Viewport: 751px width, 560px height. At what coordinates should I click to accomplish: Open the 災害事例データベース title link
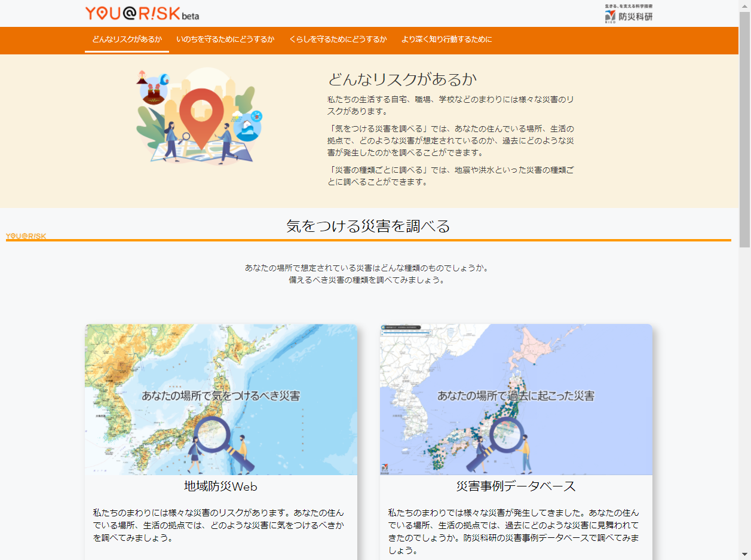(516, 486)
